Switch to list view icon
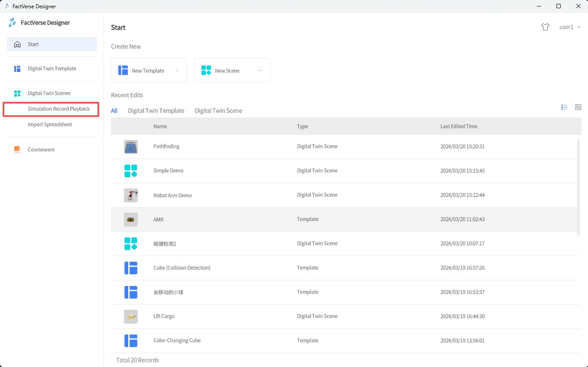Image resolution: width=588 pixels, height=367 pixels. coord(564,107)
